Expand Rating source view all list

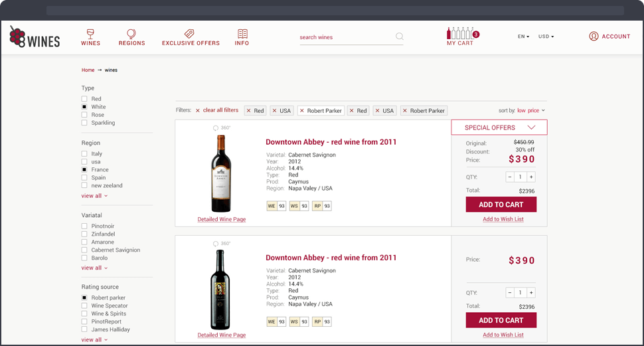(x=94, y=340)
